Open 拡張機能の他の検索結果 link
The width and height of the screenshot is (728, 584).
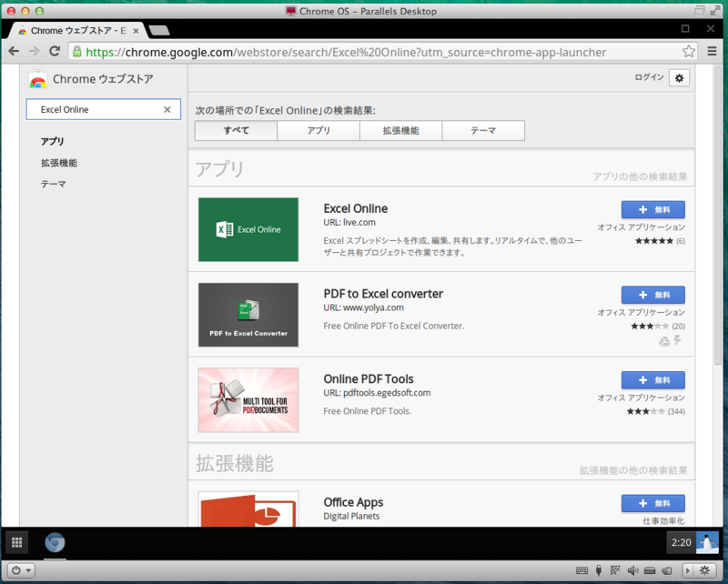633,470
